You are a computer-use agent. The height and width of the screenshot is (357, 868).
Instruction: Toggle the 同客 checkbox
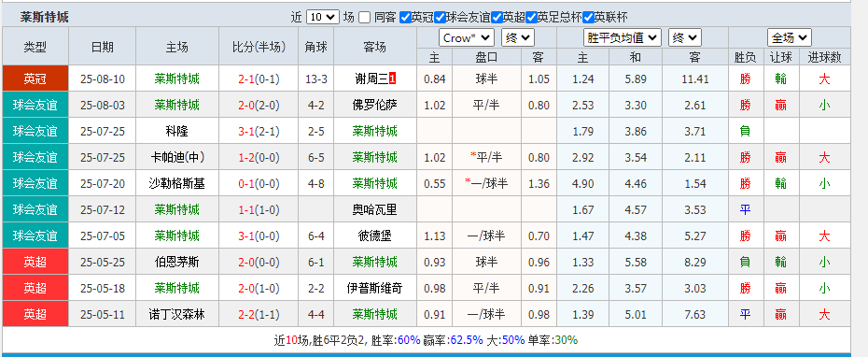tap(364, 17)
